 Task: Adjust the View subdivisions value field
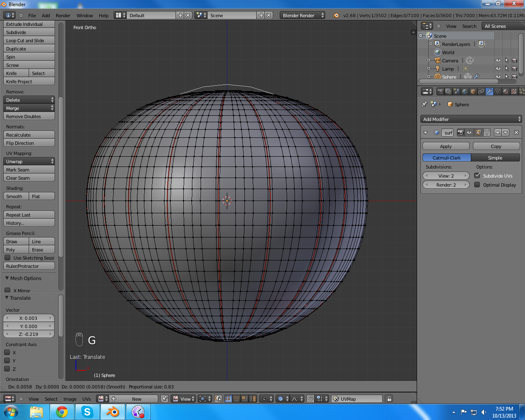(446, 176)
